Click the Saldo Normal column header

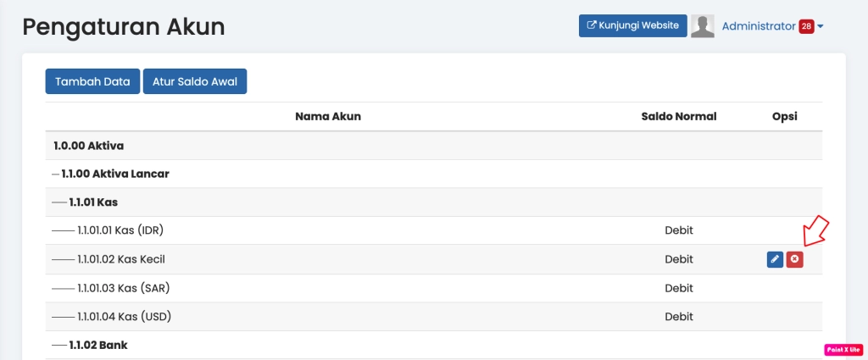[678, 116]
